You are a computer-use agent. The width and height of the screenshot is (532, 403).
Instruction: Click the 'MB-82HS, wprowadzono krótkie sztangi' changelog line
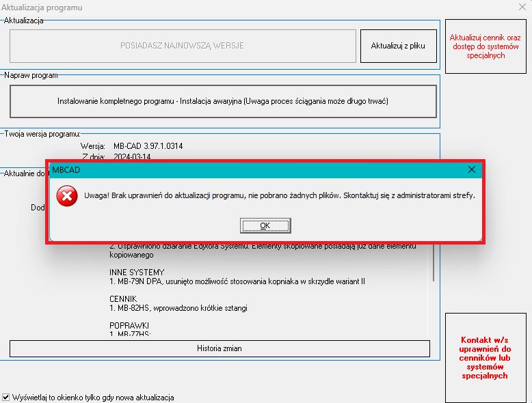click(178, 308)
